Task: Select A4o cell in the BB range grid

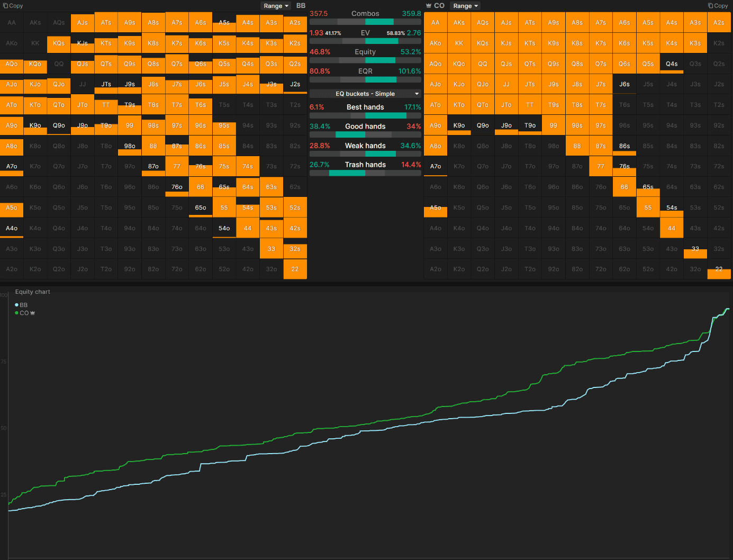Action: 12,228
